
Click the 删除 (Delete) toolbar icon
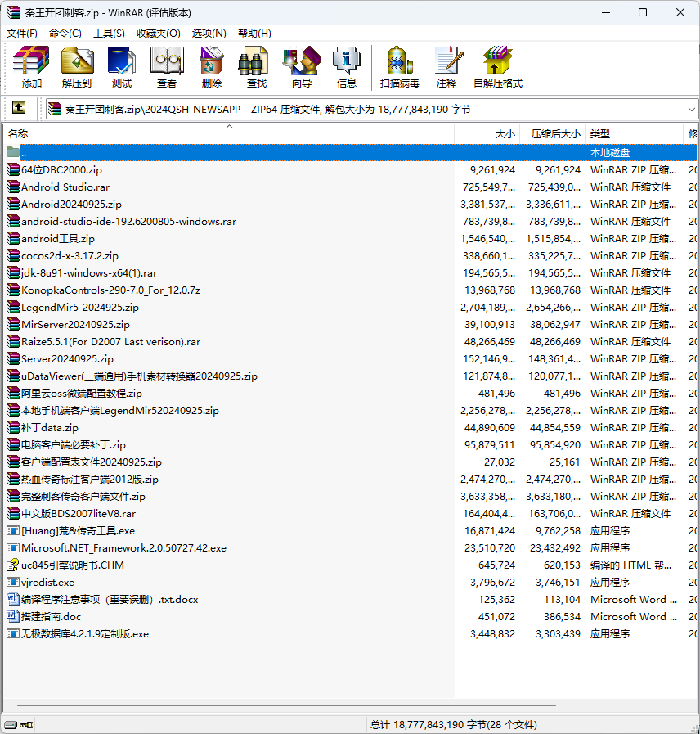pyautogui.click(x=212, y=67)
